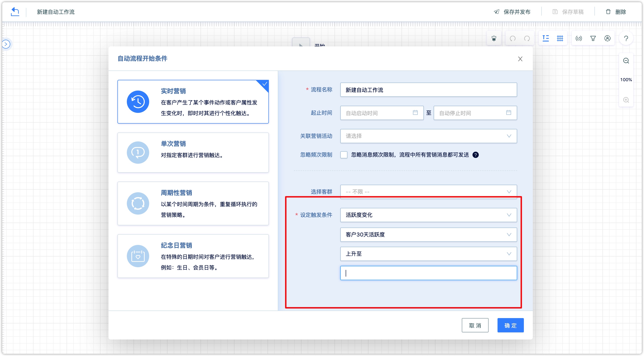
Task: Open the stop time calendar icon
Action: pos(508,113)
